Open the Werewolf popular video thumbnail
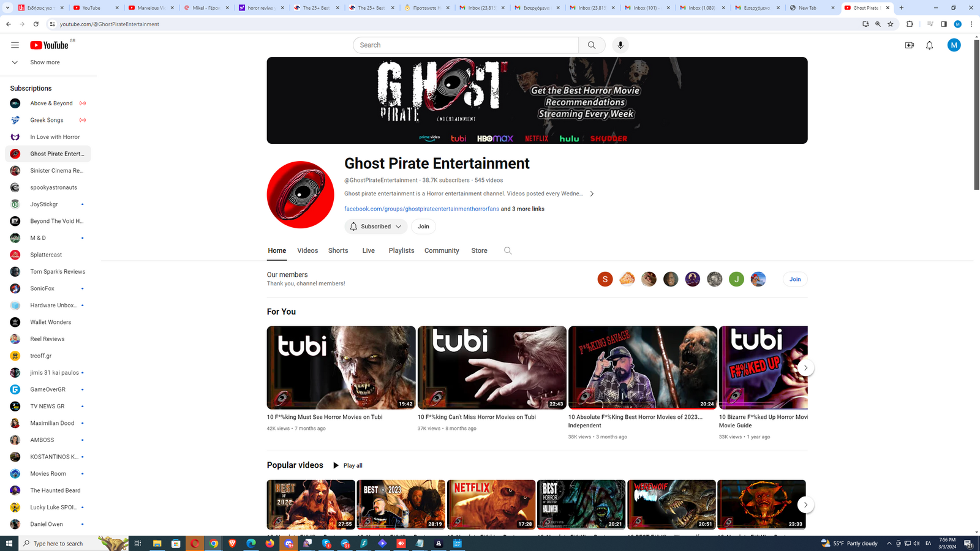This screenshot has width=980, height=551. click(x=671, y=504)
